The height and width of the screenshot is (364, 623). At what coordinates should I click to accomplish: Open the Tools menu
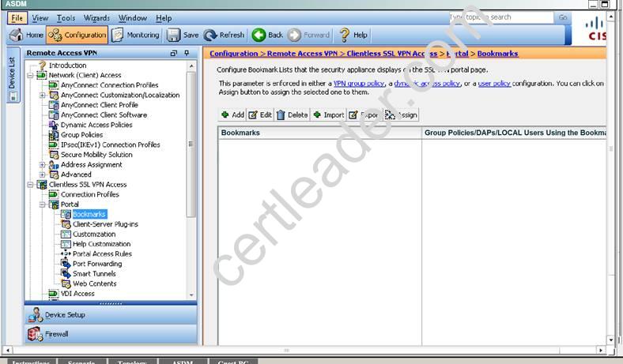(66, 18)
